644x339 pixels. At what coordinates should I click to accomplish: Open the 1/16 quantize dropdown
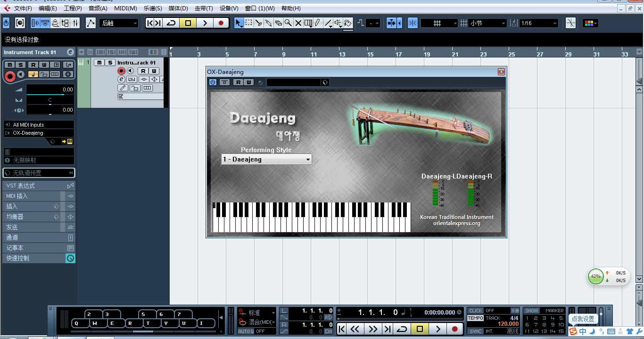[538, 23]
